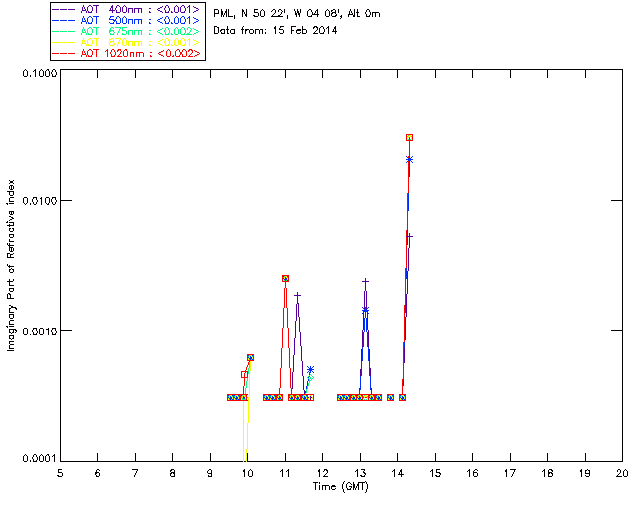The image size is (640, 512).
Task: Click the blue asterisk marker before 12 GMT
Action: (310, 370)
